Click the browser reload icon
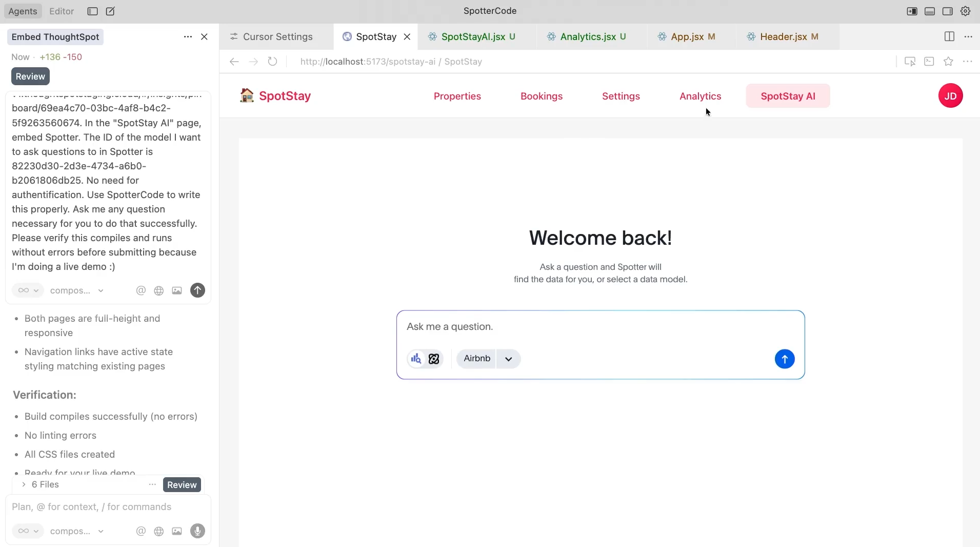980x547 pixels. [272, 62]
